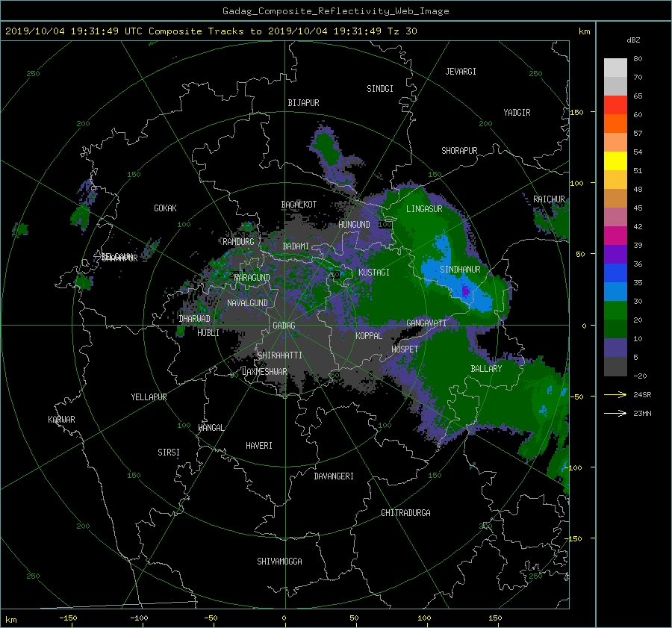Click the yellow 51-54 dBZ legend swatch
The width and height of the screenshot is (672, 628).
point(615,161)
